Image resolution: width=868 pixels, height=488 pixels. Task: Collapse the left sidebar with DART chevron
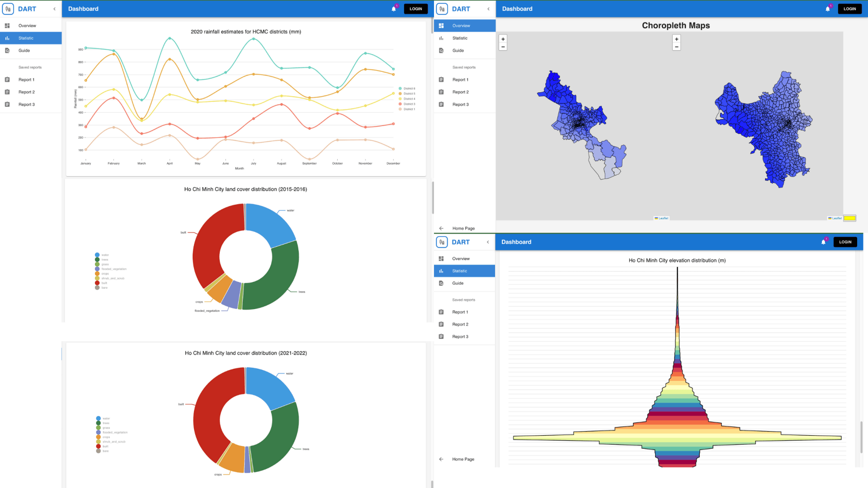54,9
